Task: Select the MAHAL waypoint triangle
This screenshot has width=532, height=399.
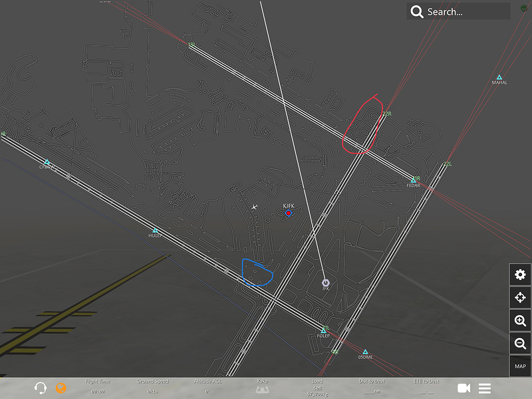Action: point(499,77)
